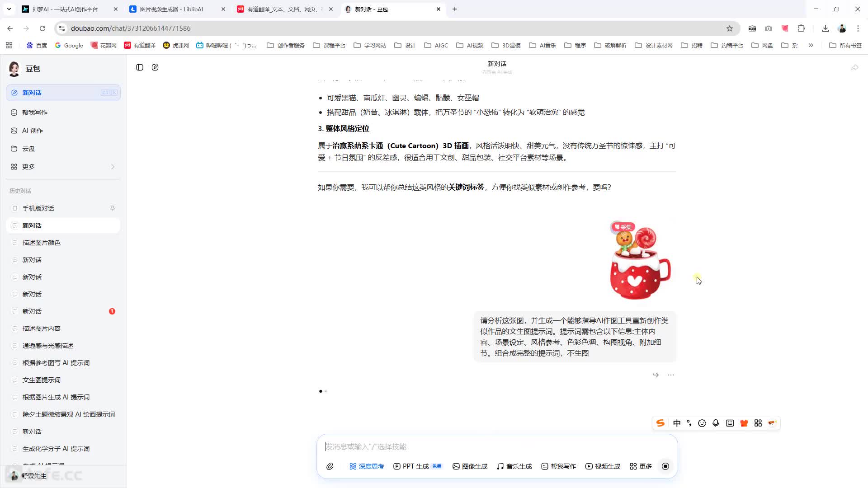
Task: Open 云盘 in the sidebar
Action: (x=63, y=149)
